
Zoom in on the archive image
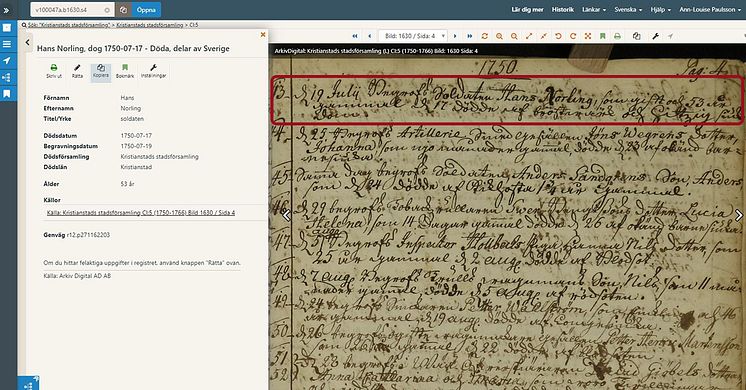(499, 36)
